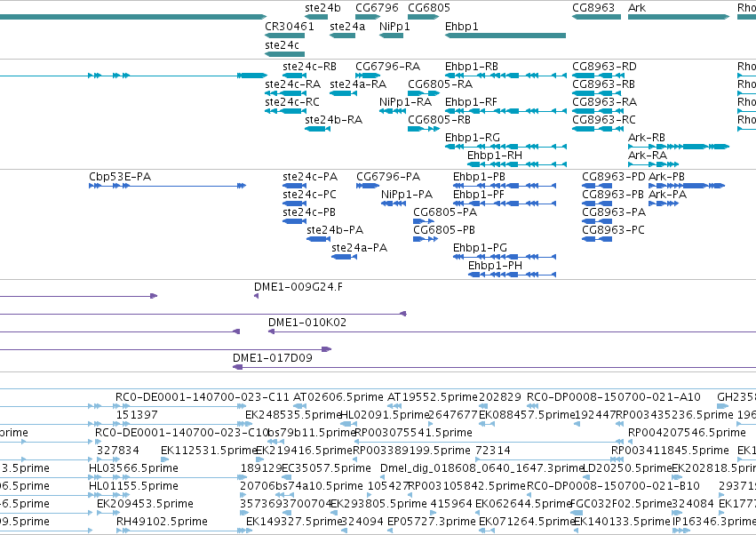Select EST RH49102.5prime label
The width and height of the screenshot is (756, 535).
pyautogui.click(x=162, y=522)
